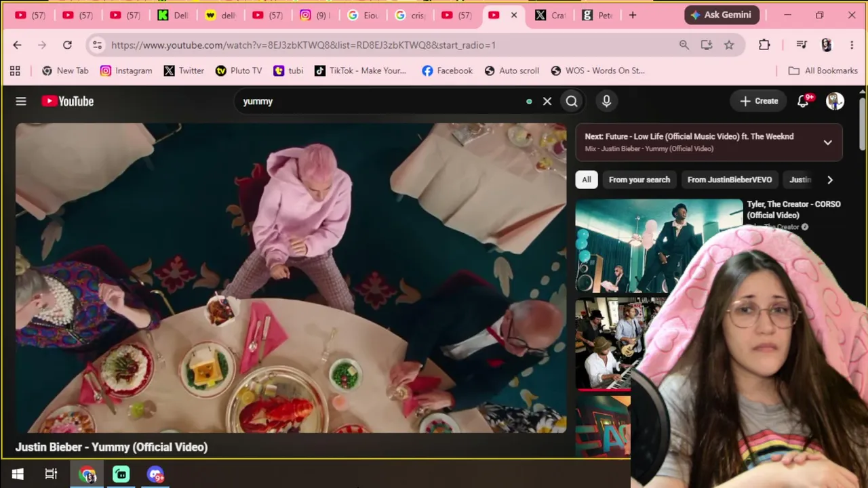This screenshot has width=868, height=488.
Task: Switch to the Google 'Eiou' tab
Action: (363, 15)
